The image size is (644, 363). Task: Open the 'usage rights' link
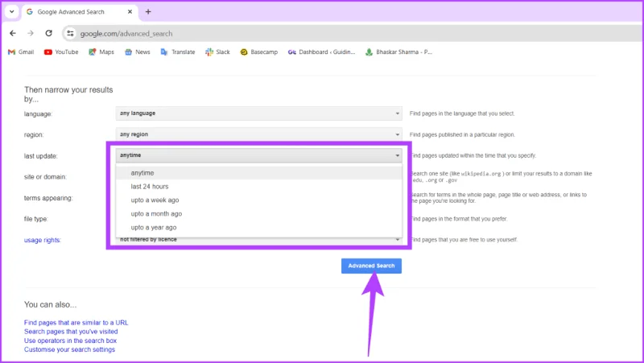43,240
